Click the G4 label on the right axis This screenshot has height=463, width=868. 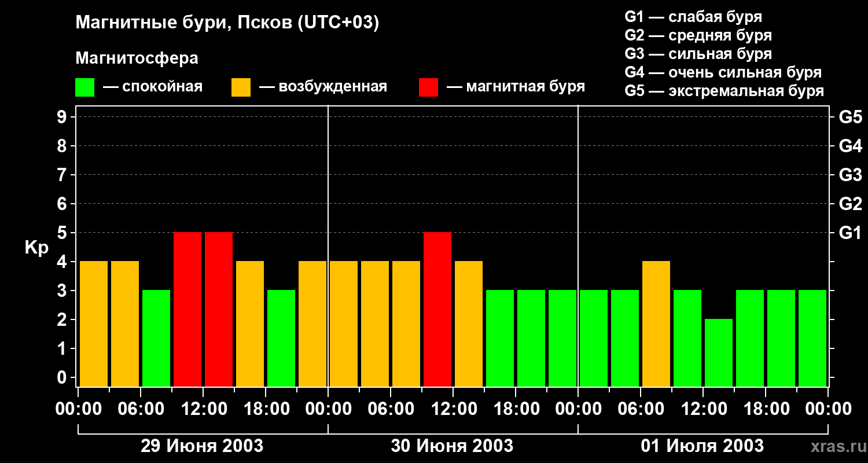click(x=850, y=146)
